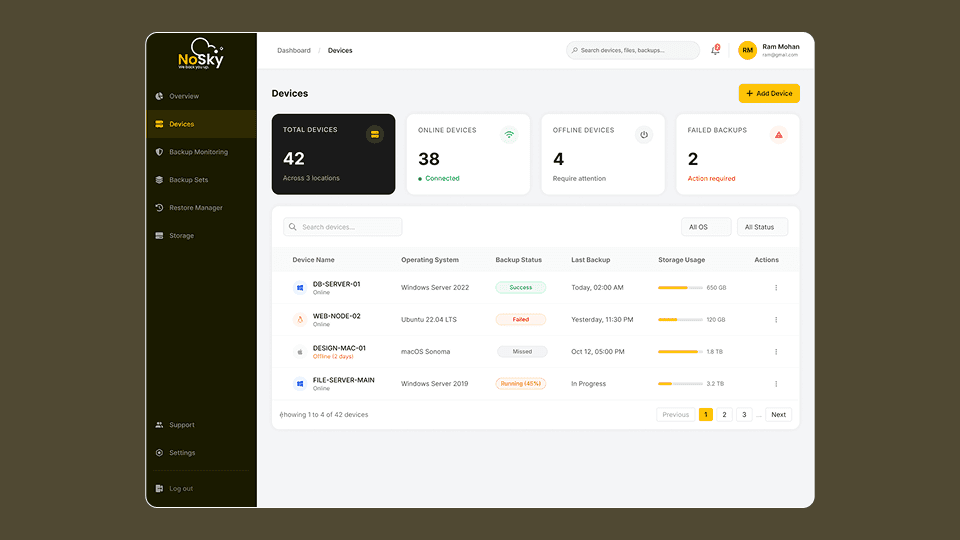
Task: Click the Support people icon
Action: pyautogui.click(x=159, y=425)
